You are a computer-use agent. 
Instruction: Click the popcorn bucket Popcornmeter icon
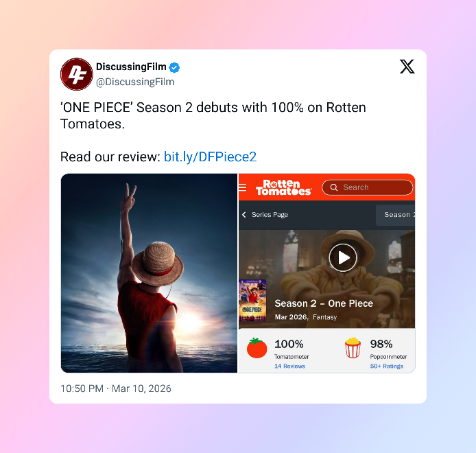[x=353, y=348]
